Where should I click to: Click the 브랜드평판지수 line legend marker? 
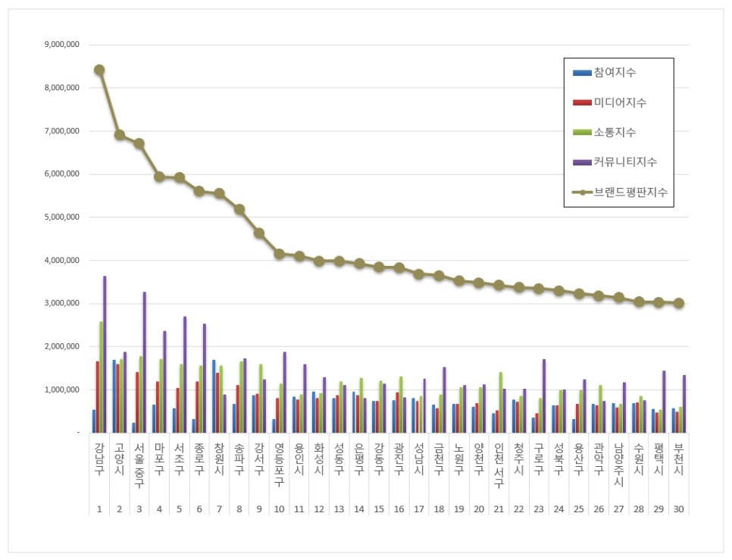[x=582, y=192]
